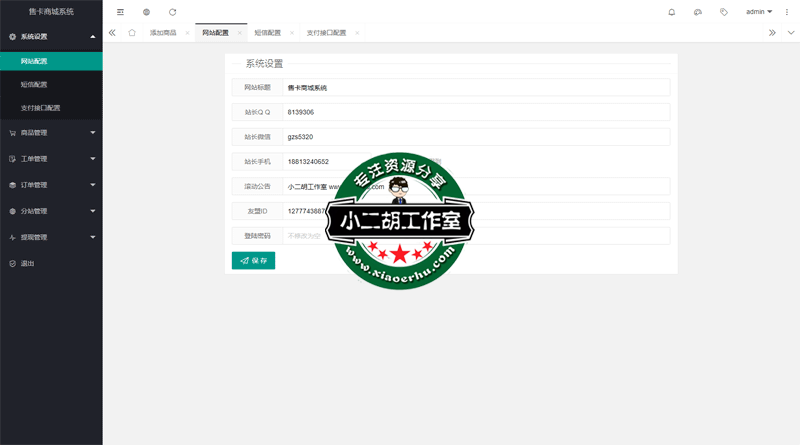Open the tab operations dropdown arrow
This screenshot has width=800, height=445.
[789, 33]
